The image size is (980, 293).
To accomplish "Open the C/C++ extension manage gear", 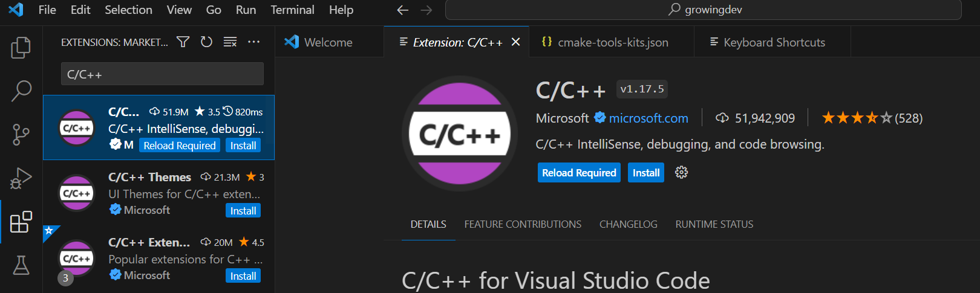I will 681,172.
